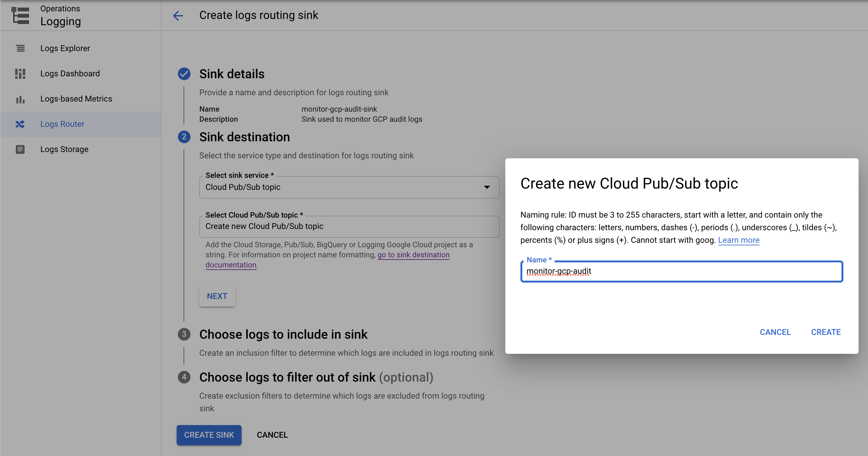Open the Learn more naming rule link

[x=739, y=240]
